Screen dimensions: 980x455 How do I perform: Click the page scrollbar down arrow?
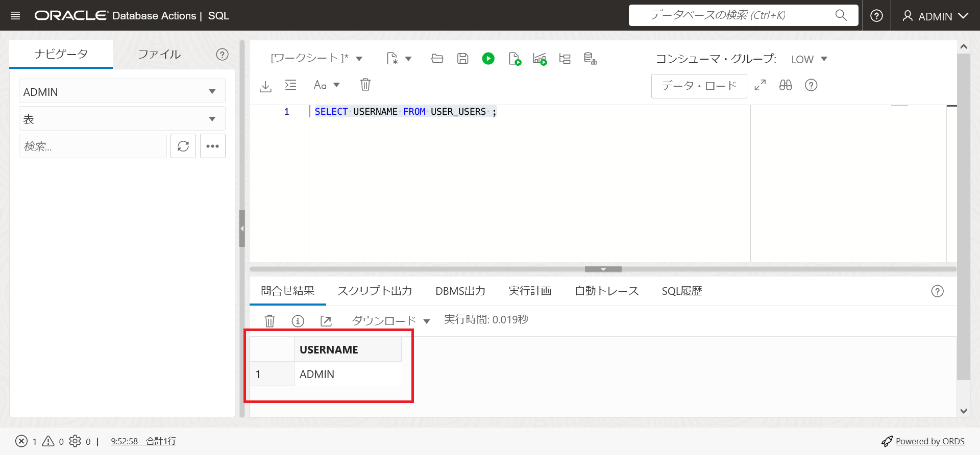click(964, 411)
